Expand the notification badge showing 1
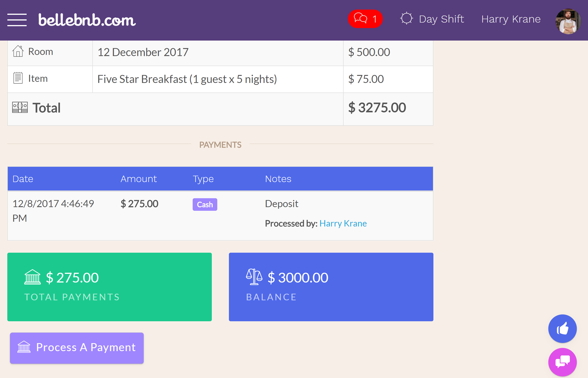This screenshot has width=588, height=378. 364,18
